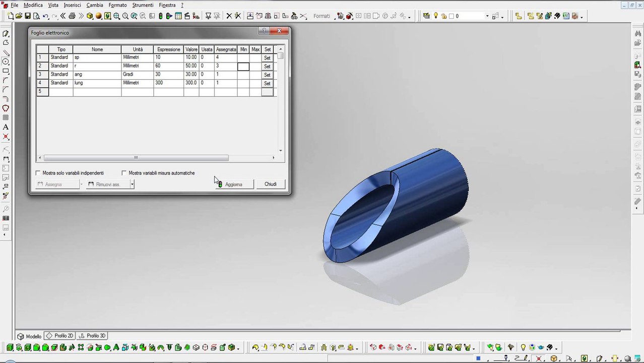This screenshot has width=644, height=363.
Task: Click the Espressione cell with value 60
Action: (169, 66)
